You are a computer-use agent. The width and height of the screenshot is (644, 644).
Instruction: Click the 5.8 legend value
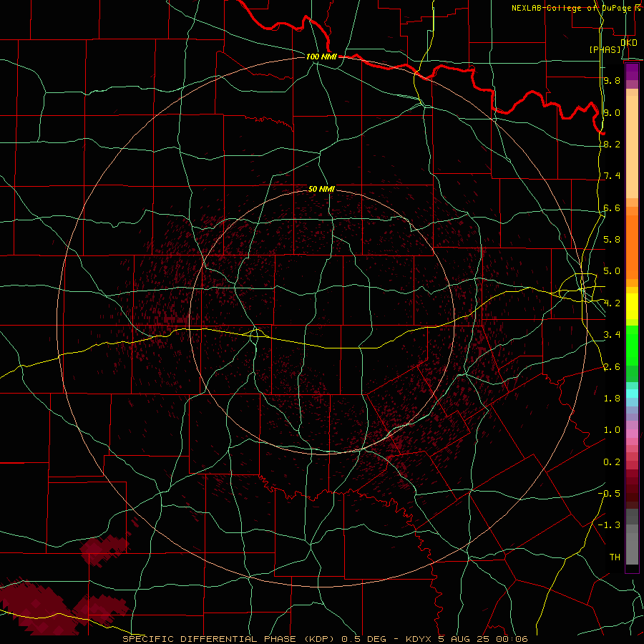[x=612, y=240]
